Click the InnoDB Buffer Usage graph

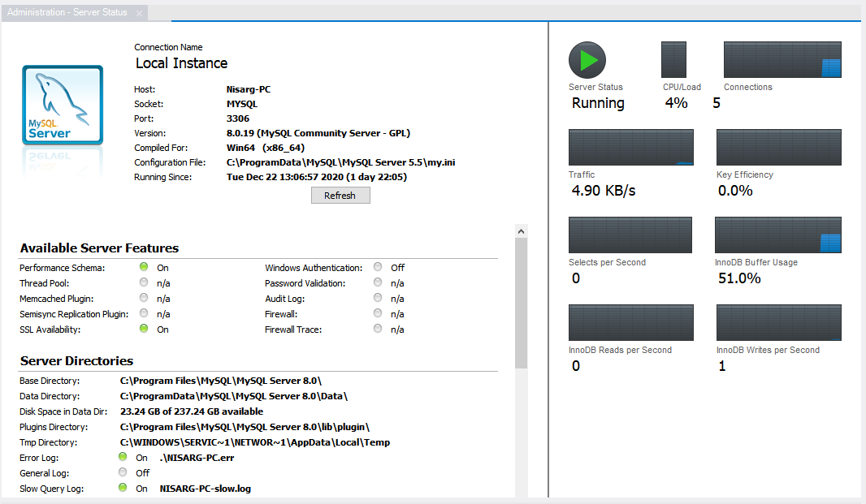[777, 235]
